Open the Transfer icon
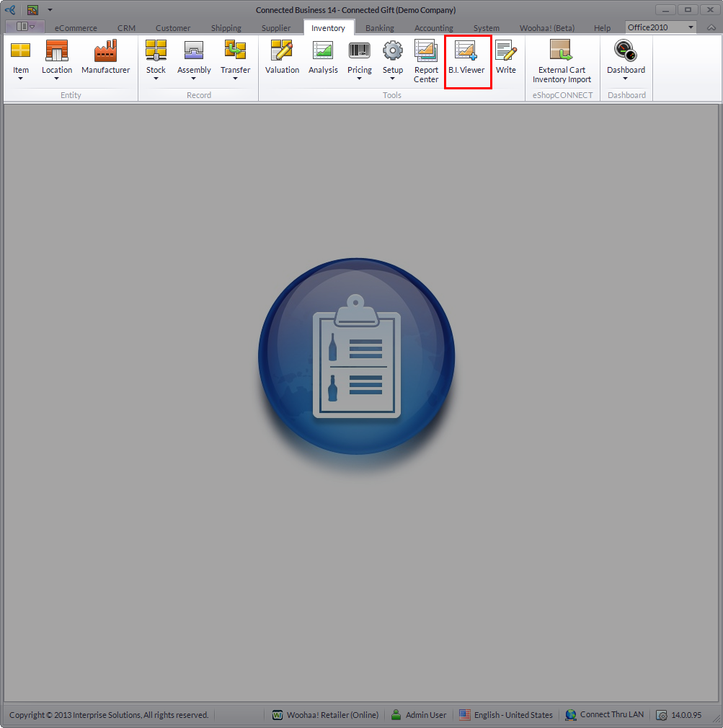The image size is (723, 728). click(x=235, y=50)
